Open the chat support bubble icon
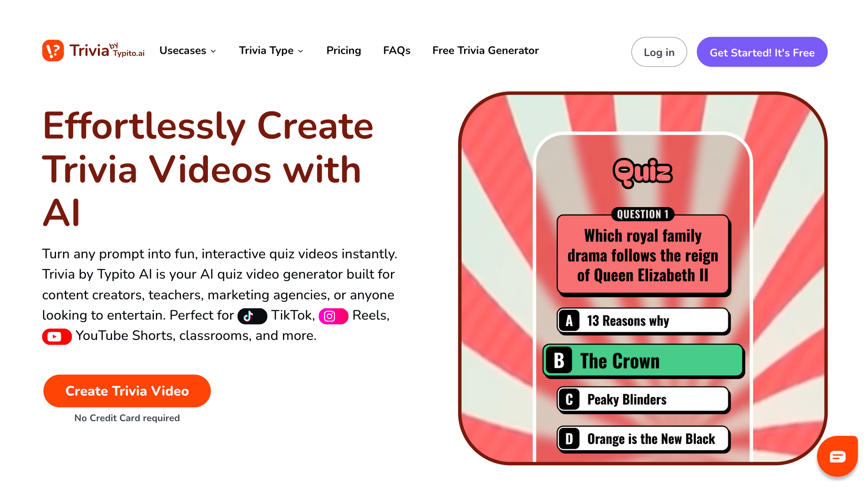This screenshot has height=489, width=868. (837, 457)
